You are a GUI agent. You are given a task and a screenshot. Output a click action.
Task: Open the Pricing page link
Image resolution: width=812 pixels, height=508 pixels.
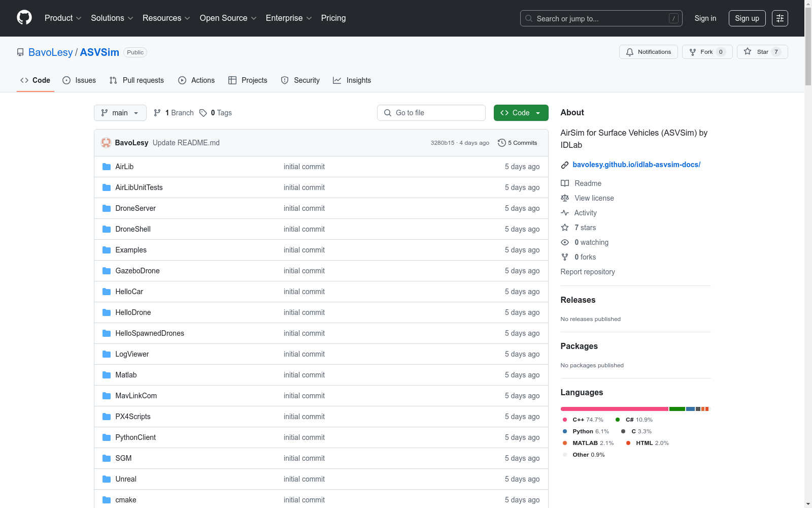click(x=333, y=18)
